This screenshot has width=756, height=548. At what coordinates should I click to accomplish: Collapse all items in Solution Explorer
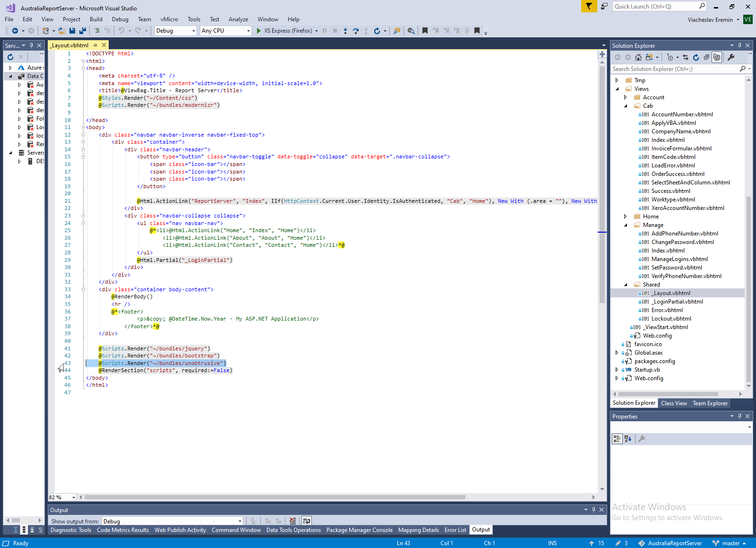pos(706,57)
